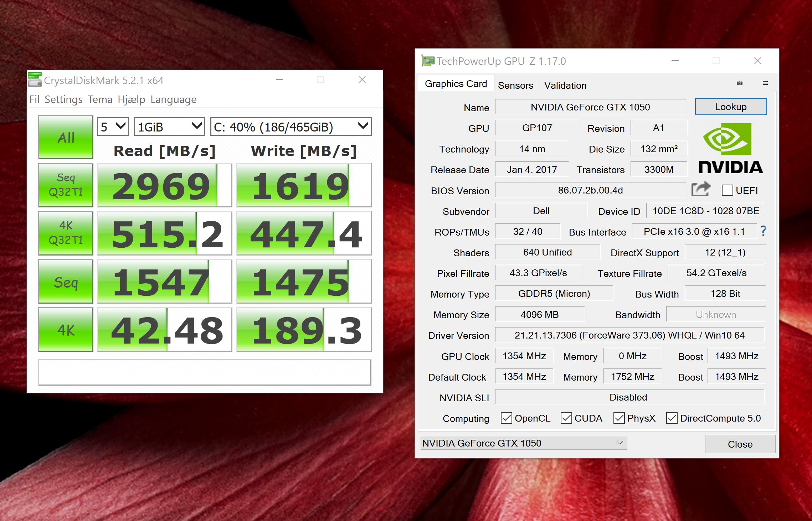Click the Texture Fillrate value 54.2 GTexel/s
Viewport: 812px width, 521px height.
(x=716, y=273)
